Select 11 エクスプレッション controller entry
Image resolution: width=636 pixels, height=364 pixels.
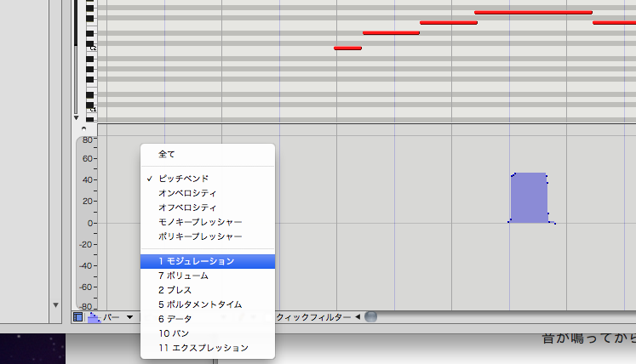(203, 348)
